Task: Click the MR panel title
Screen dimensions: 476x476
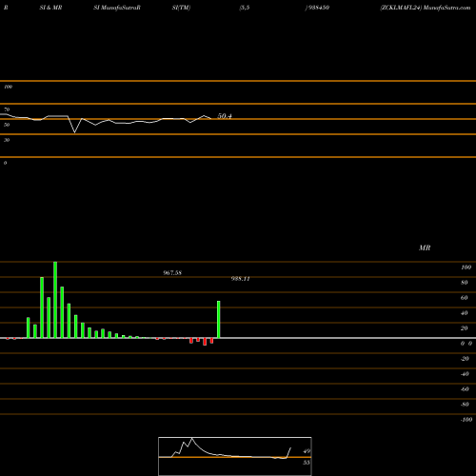Action: coord(425,248)
